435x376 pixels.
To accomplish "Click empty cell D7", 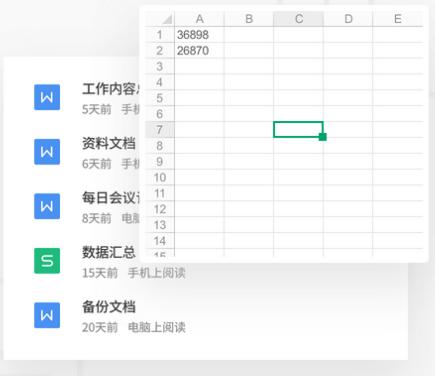I will click(x=348, y=130).
